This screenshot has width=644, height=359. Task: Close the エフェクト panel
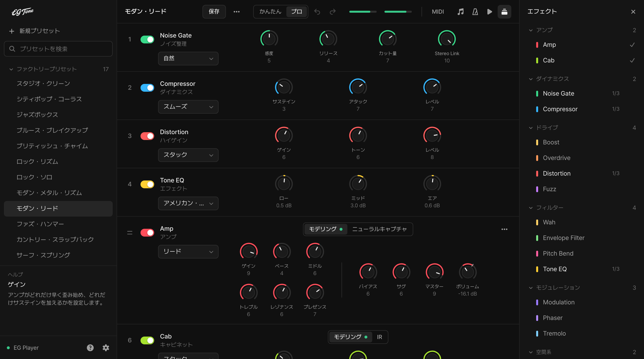pos(633,11)
